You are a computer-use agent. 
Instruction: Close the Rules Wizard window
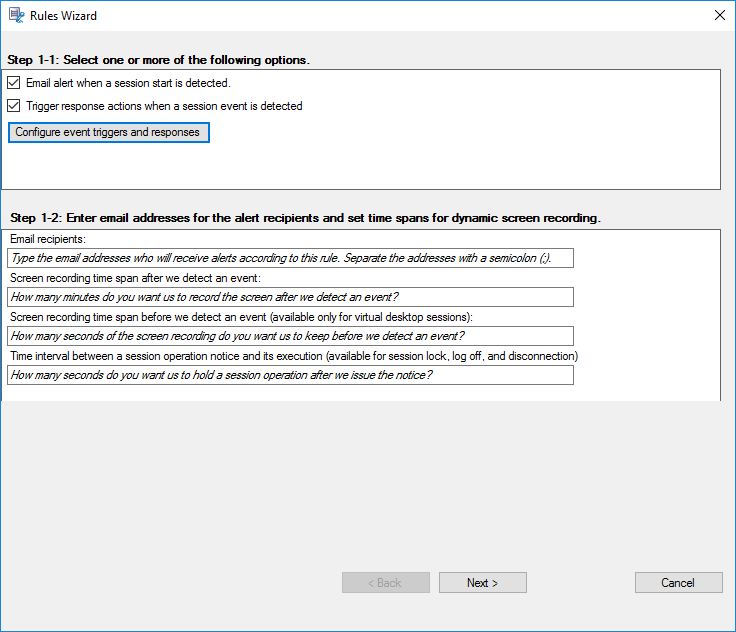click(x=719, y=16)
